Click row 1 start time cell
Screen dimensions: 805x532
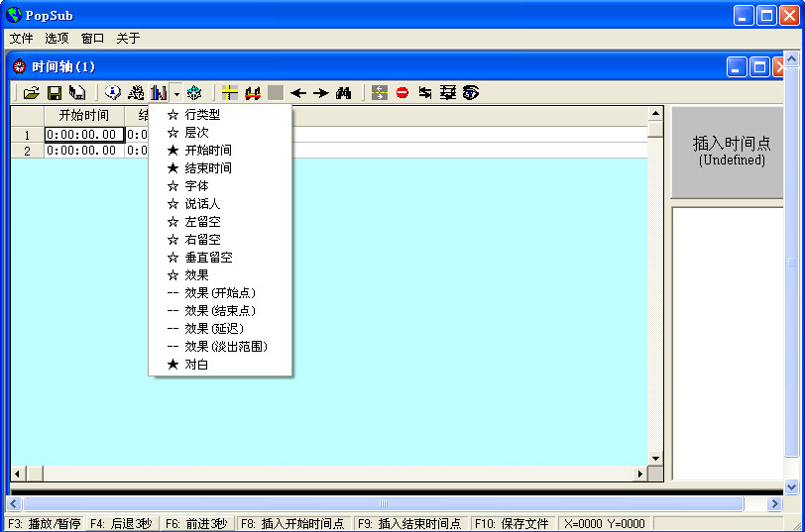click(84, 135)
